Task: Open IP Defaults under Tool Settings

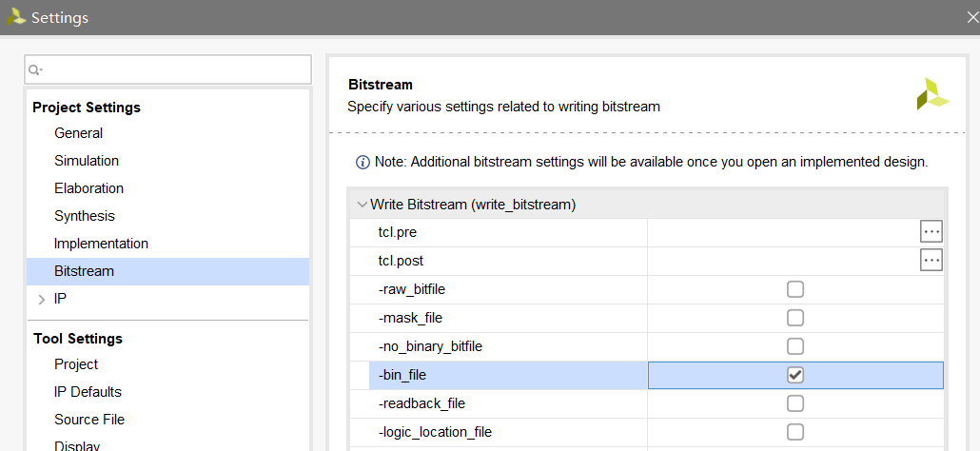Action: click(88, 392)
